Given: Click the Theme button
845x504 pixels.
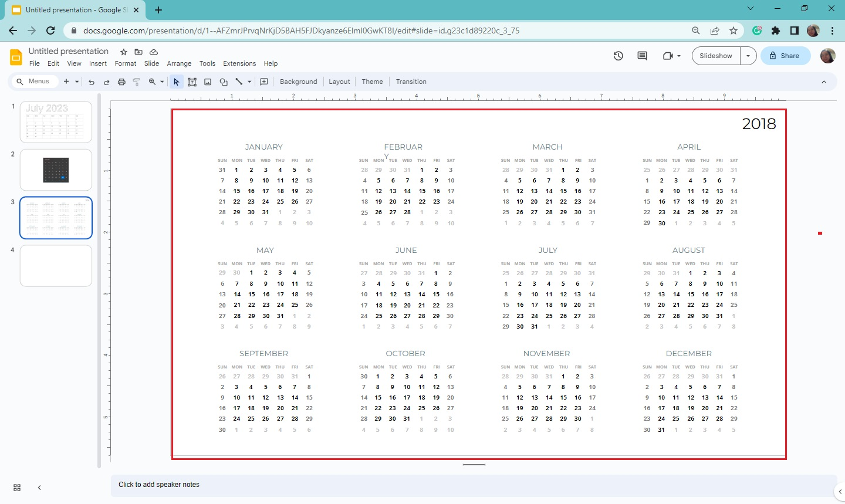Looking at the screenshot, I should pos(372,82).
